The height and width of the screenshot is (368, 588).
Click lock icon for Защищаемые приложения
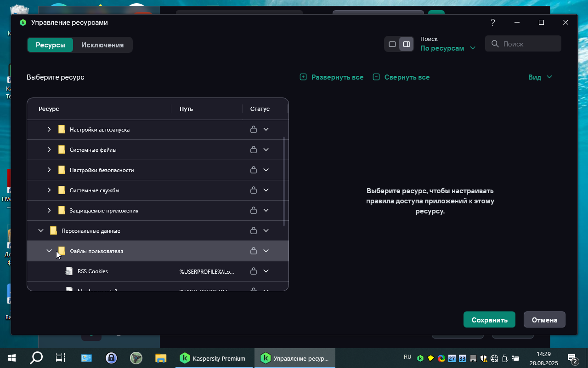point(253,211)
